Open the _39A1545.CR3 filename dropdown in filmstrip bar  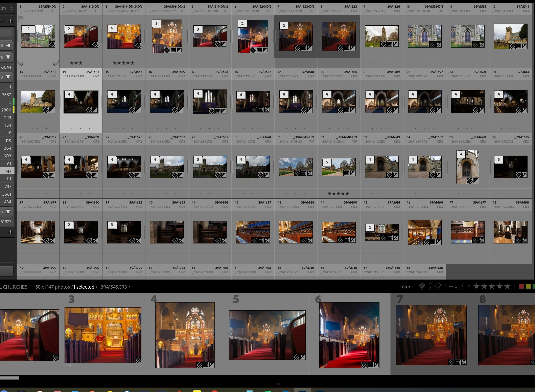point(130,287)
